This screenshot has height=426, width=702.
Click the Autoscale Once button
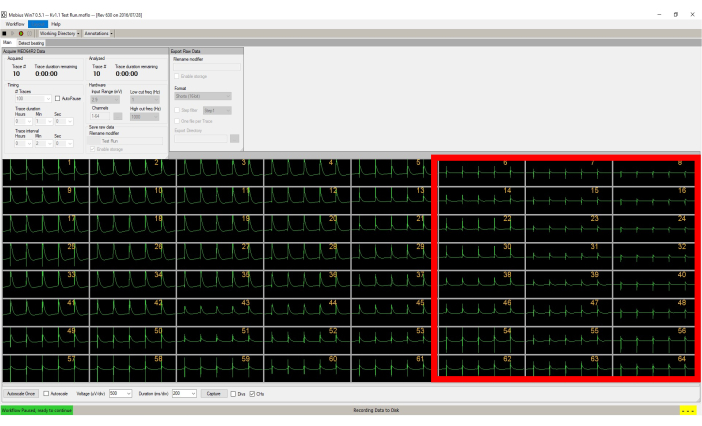pyautogui.click(x=20, y=394)
